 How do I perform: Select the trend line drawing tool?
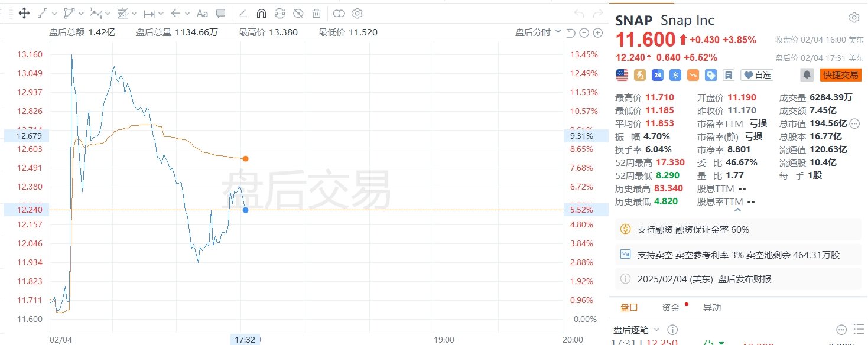(43, 13)
